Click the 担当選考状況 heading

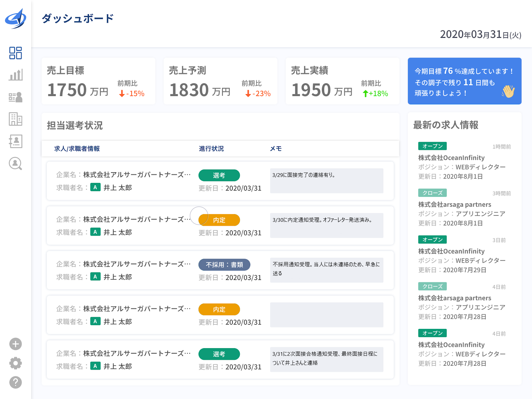click(75, 125)
